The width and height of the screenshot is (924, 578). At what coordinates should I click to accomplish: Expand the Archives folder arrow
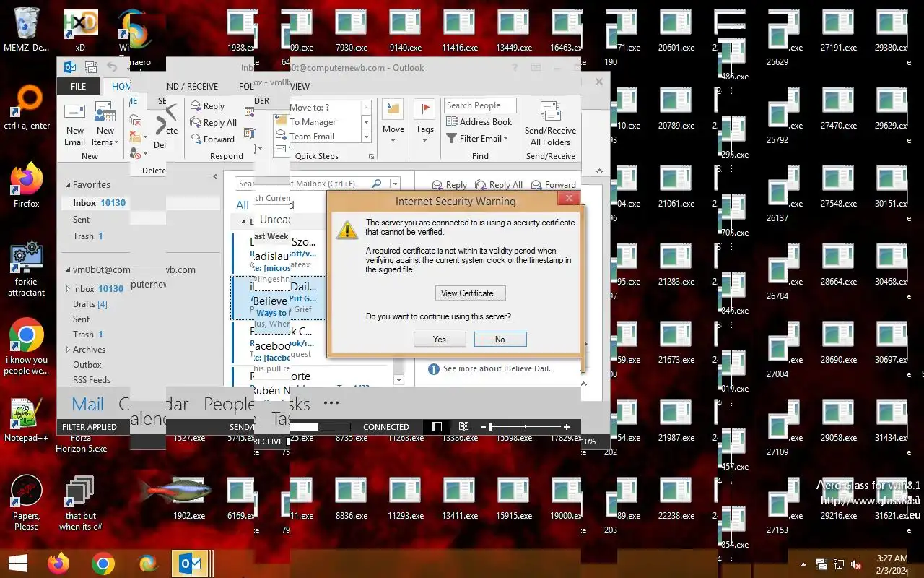coord(68,350)
